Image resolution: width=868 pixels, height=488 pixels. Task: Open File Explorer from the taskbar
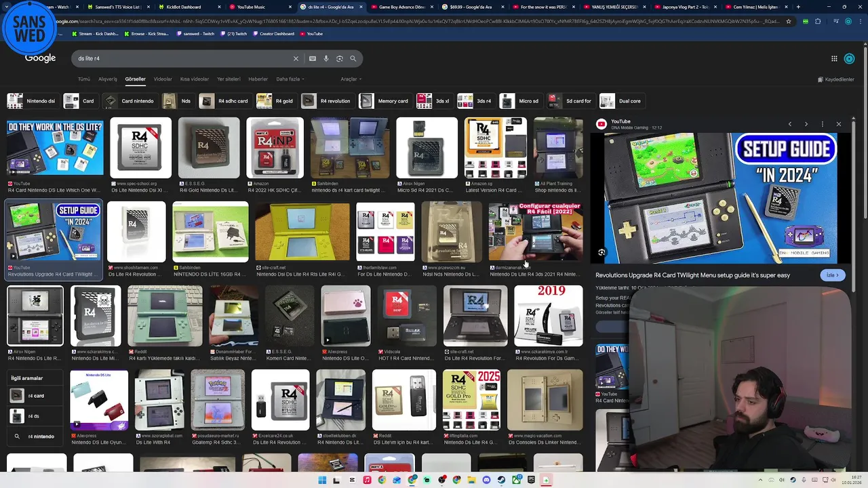(471, 480)
